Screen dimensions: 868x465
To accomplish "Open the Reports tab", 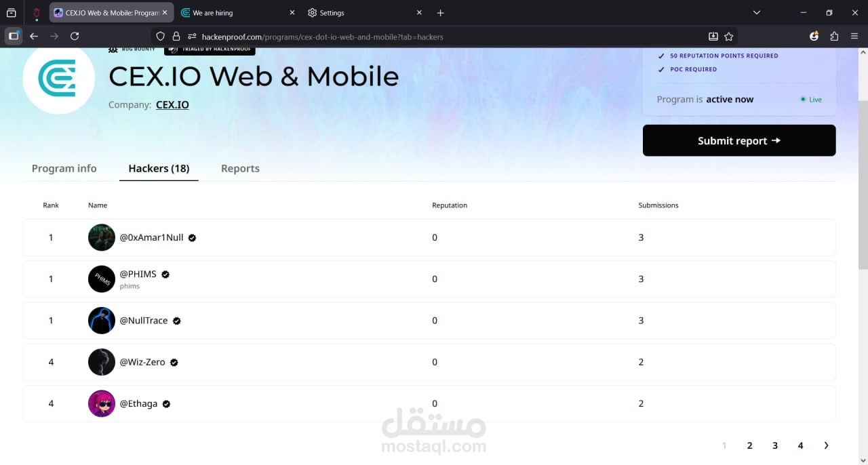I will [240, 168].
